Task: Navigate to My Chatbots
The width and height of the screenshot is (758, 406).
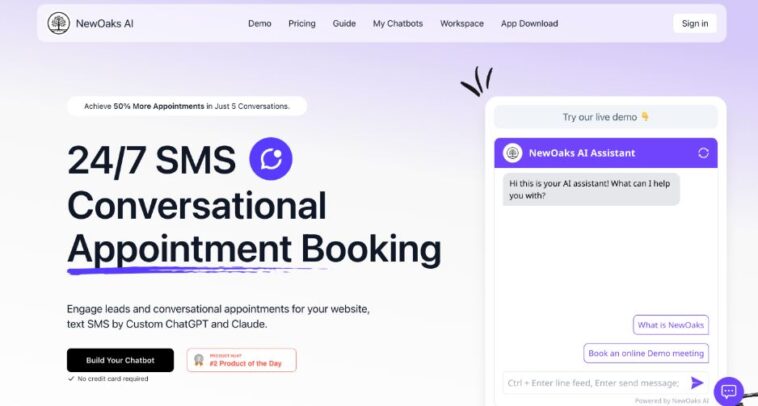Action: click(x=398, y=24)
